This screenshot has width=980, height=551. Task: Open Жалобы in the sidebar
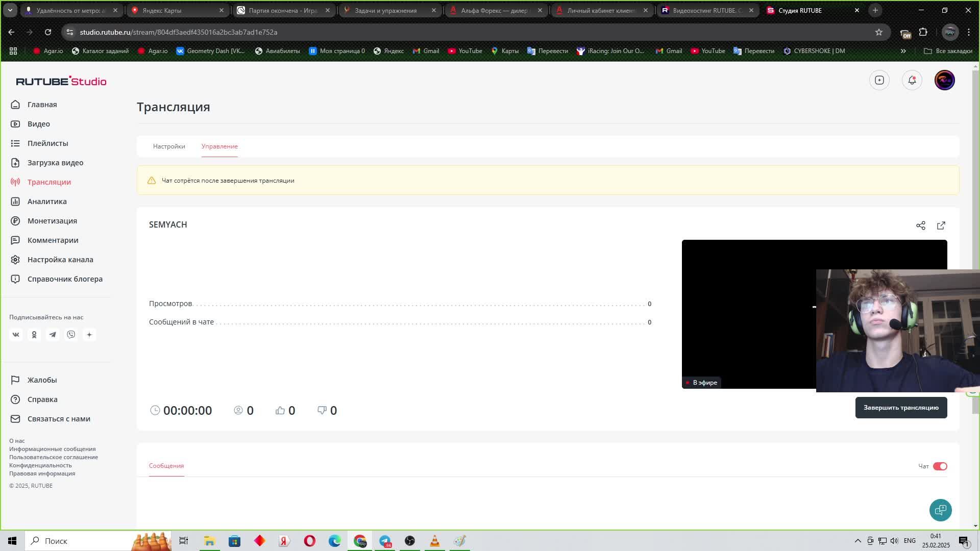[34, 380]
